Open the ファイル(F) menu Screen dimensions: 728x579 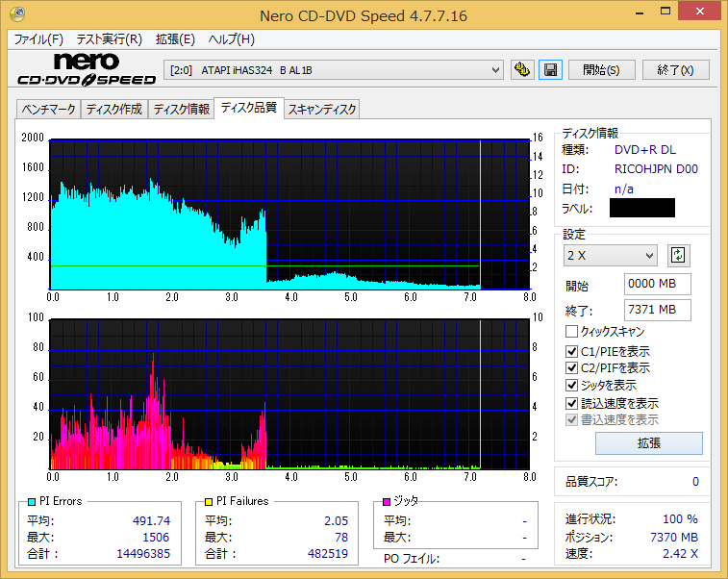(x=38, y=39)
